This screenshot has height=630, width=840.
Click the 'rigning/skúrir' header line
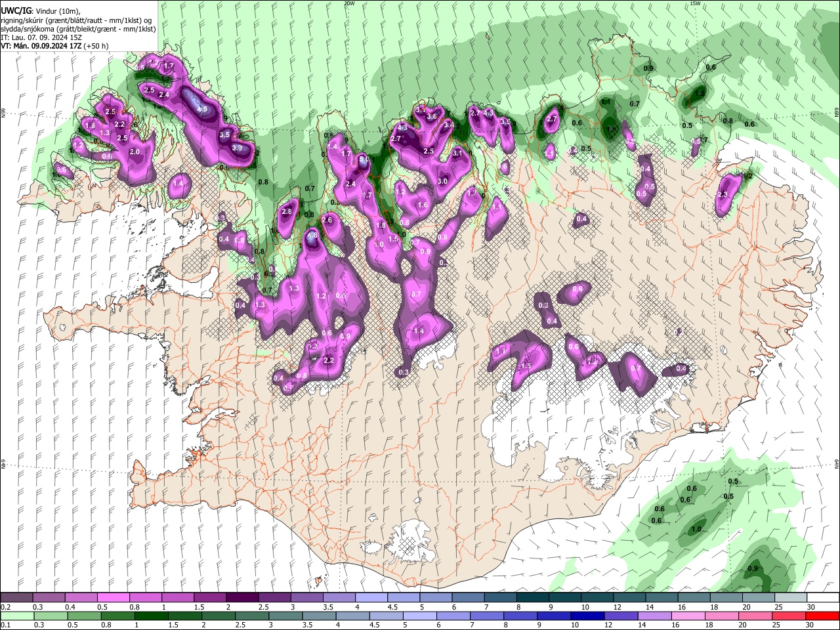pyautogui.click(x=75, y=20)
